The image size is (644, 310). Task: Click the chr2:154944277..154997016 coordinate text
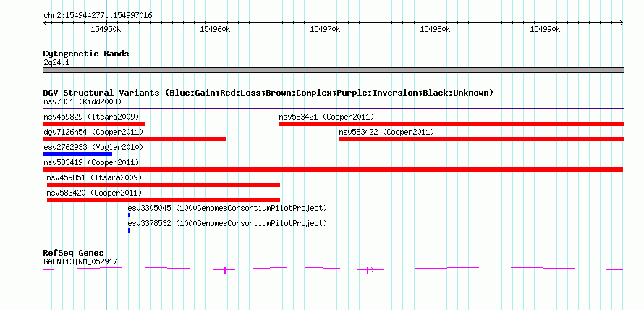tap(98, 16)
